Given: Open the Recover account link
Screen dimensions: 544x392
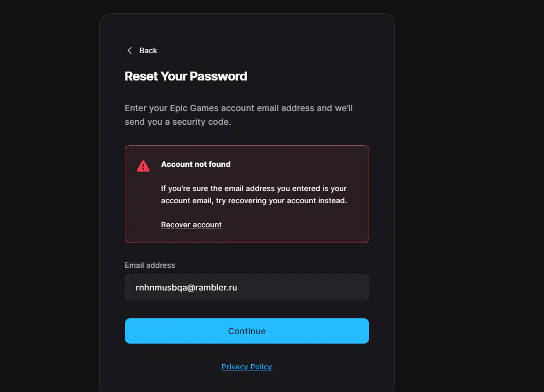Looking at the screenshot, I should 191,225.
